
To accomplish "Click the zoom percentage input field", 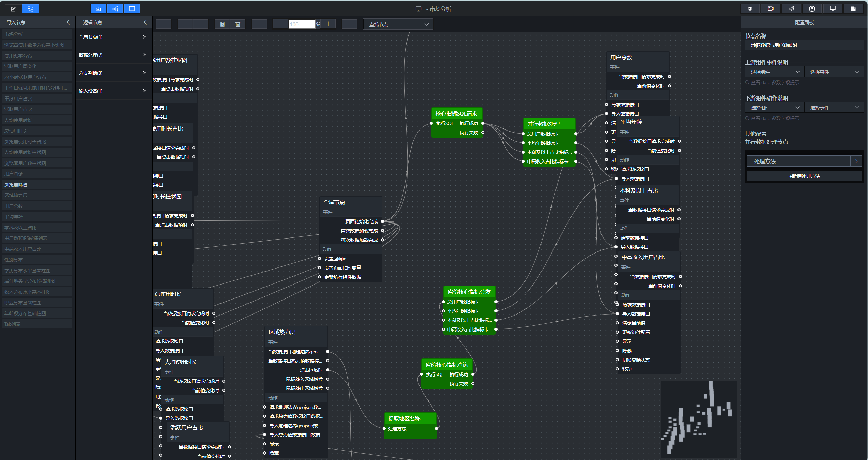I will coord(302,24).
